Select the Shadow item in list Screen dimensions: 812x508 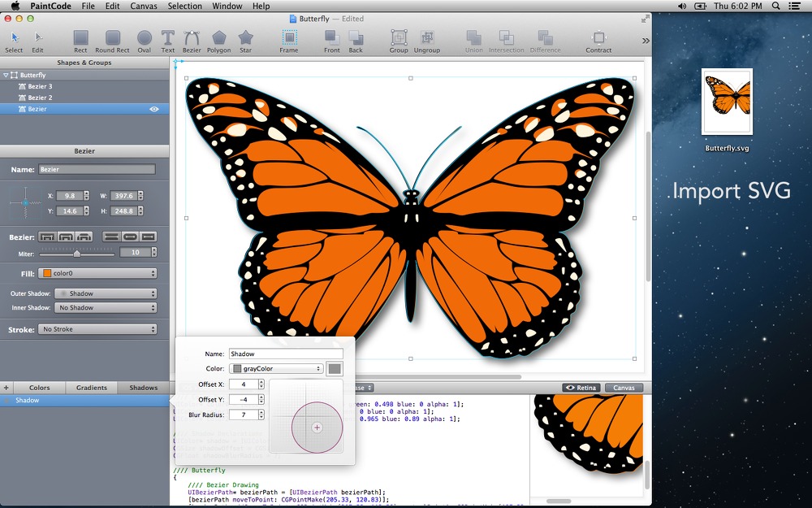pos(84,400)
